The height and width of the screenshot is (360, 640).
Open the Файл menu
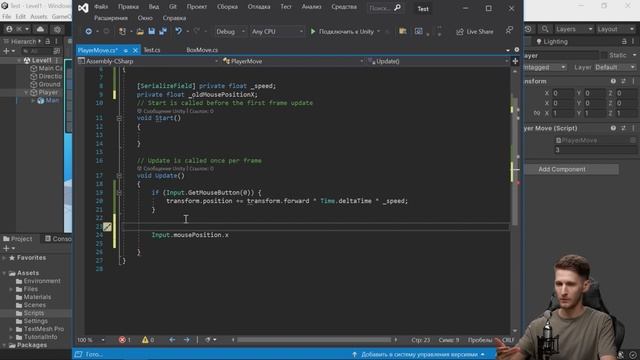tap(101, 7)
